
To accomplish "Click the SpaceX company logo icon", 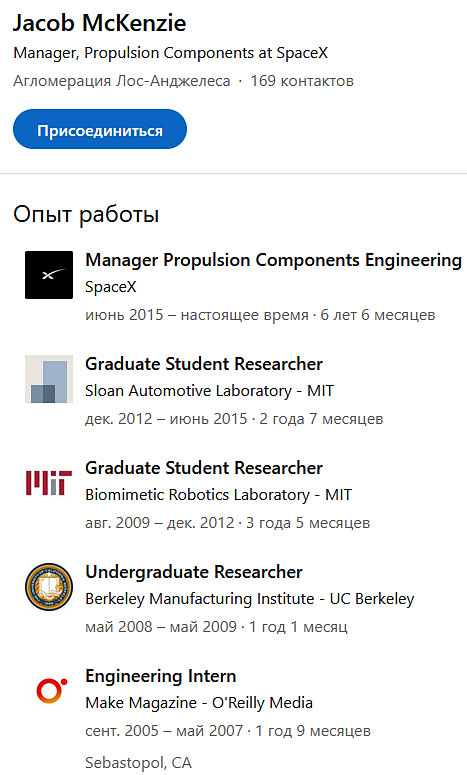I will (x=49, y=275).
